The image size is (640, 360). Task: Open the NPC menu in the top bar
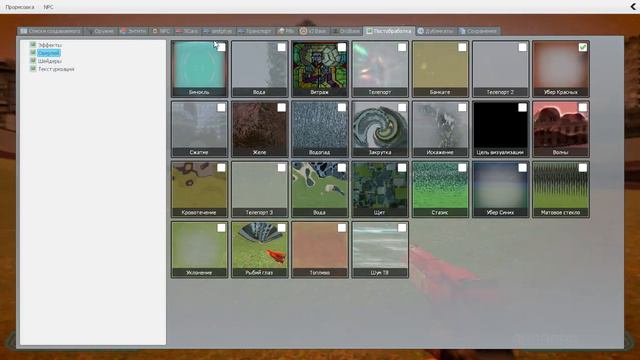[48, 7]
